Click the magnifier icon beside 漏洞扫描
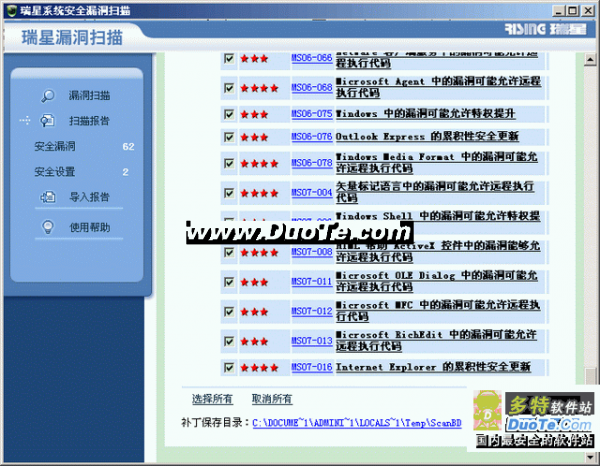Viewport: 600px width, 466px height. tap(48, 96)
